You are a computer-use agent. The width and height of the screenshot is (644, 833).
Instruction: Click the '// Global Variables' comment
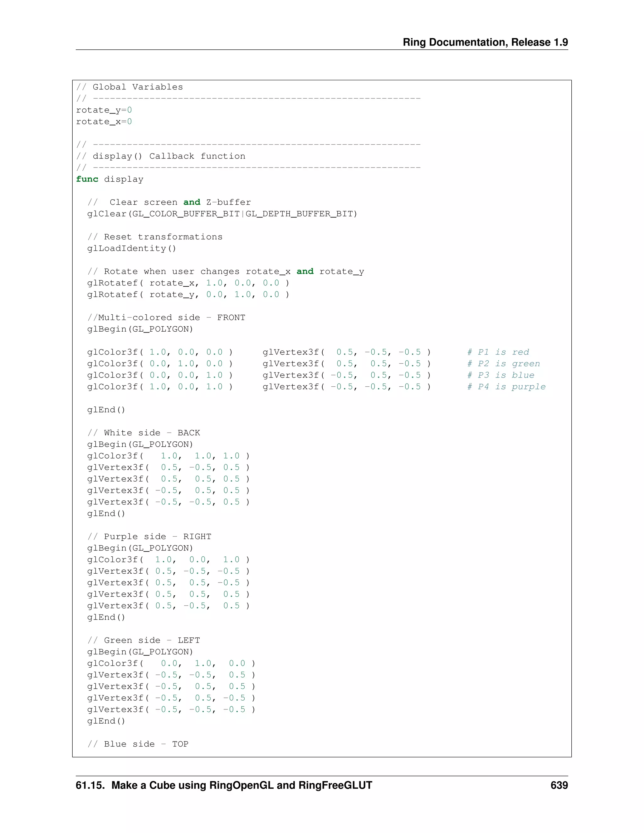(129, 87)
